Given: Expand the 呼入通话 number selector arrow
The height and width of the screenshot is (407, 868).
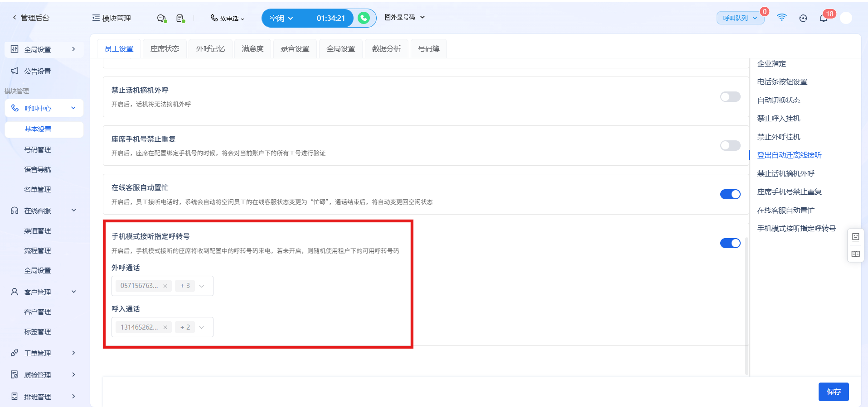Looking at the screenshot, I should 202,327.
